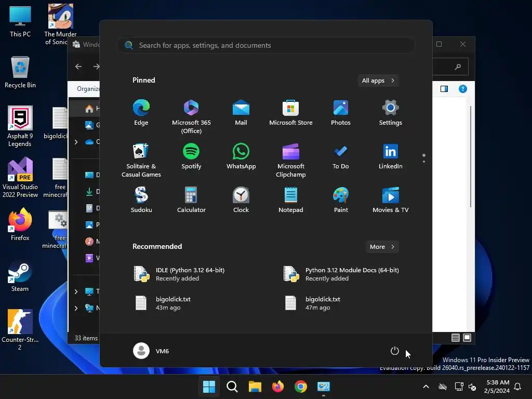Image resolution: width=532 pixels, height=399 pixels.
Task: Open Edge from pinned apps
Action: click(141, 113)
